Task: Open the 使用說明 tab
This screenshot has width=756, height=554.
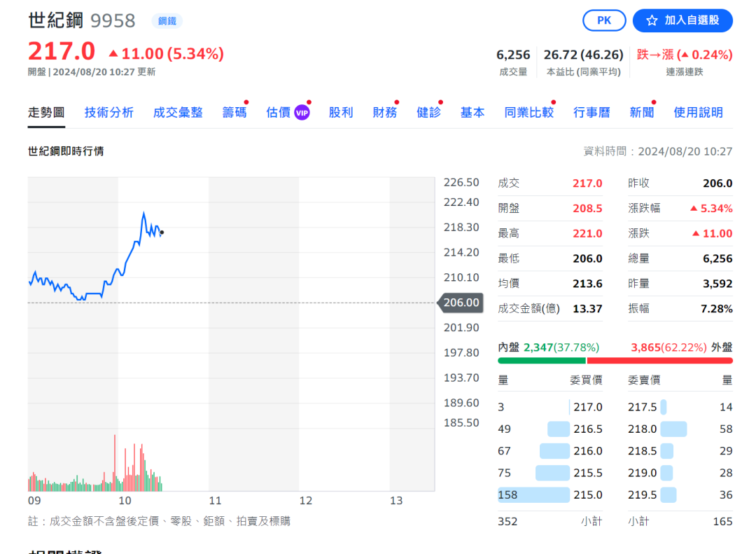Action: [698, 113]
